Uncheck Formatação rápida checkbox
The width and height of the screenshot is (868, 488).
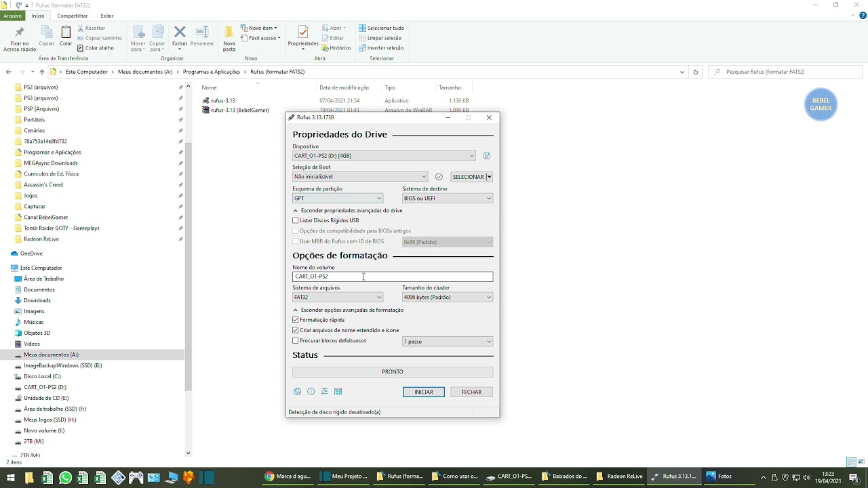[296, 320]
